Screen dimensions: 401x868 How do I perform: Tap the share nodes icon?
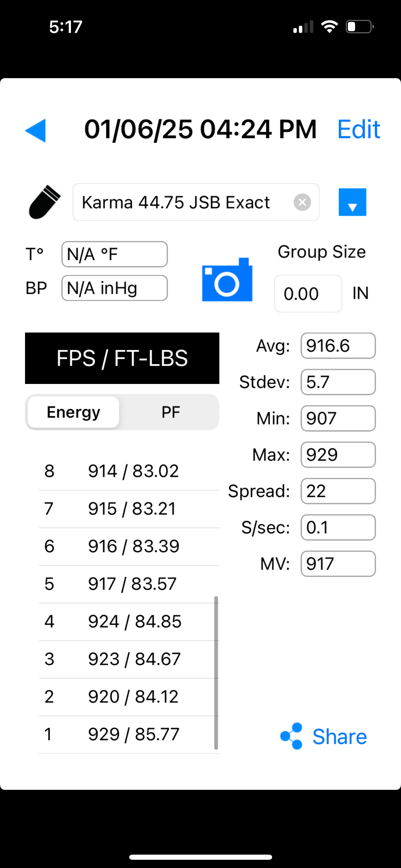pos(291,736)
